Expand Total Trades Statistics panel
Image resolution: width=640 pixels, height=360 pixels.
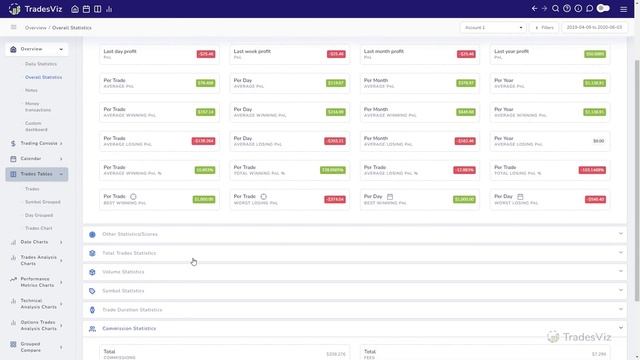(x=355, y=253)
